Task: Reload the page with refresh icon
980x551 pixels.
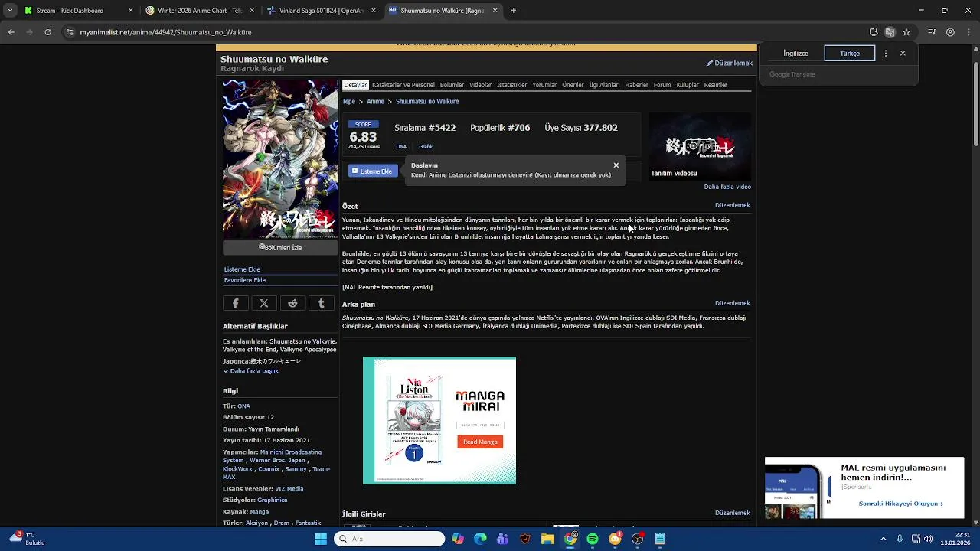Action: tap(47, 32)
